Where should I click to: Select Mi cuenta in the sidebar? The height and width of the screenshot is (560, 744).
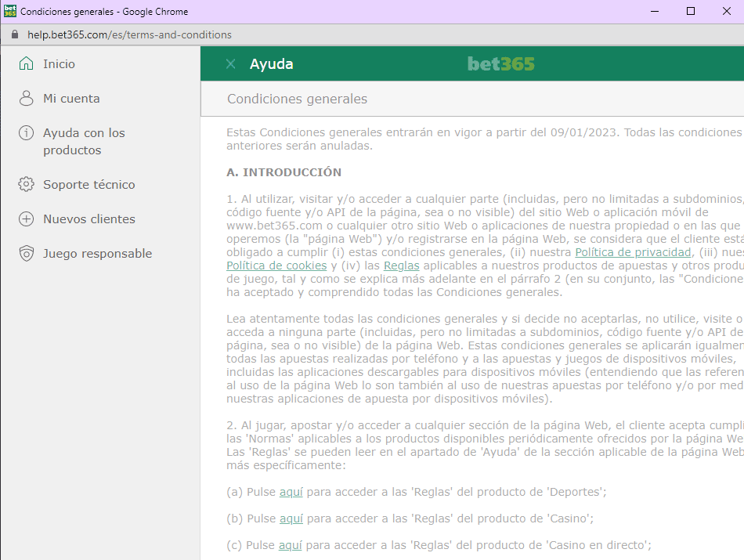pyautogui.click(x=70, y=99)
